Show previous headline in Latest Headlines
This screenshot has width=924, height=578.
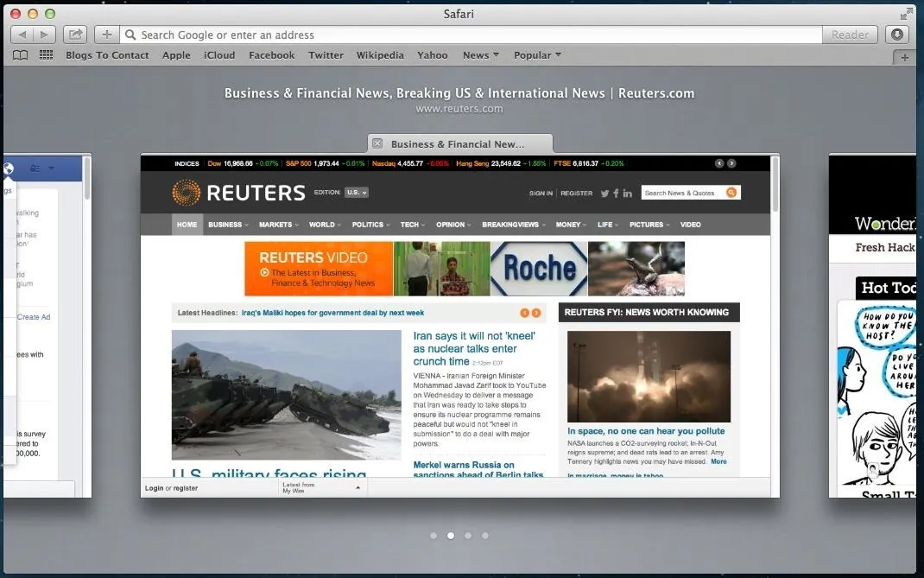524,313
